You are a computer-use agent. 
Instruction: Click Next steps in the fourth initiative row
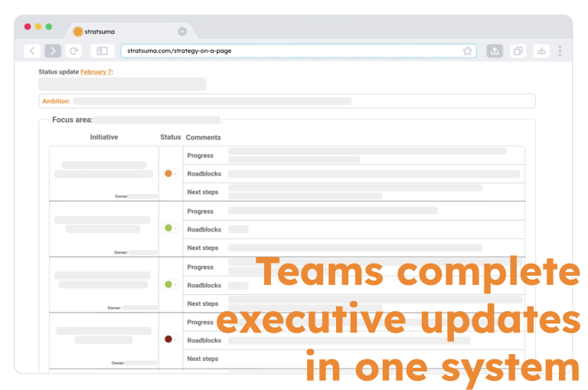coord(202,359)
